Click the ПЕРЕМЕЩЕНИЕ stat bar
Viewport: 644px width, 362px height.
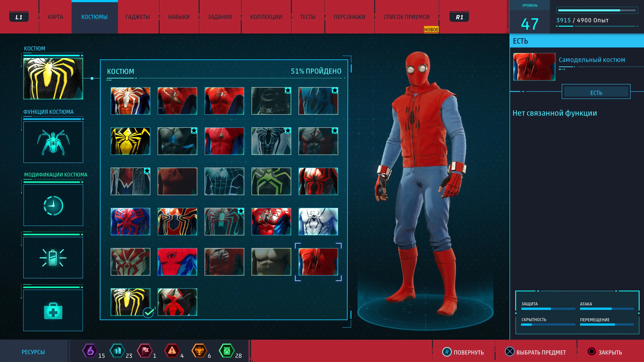[x=607, y=324]
